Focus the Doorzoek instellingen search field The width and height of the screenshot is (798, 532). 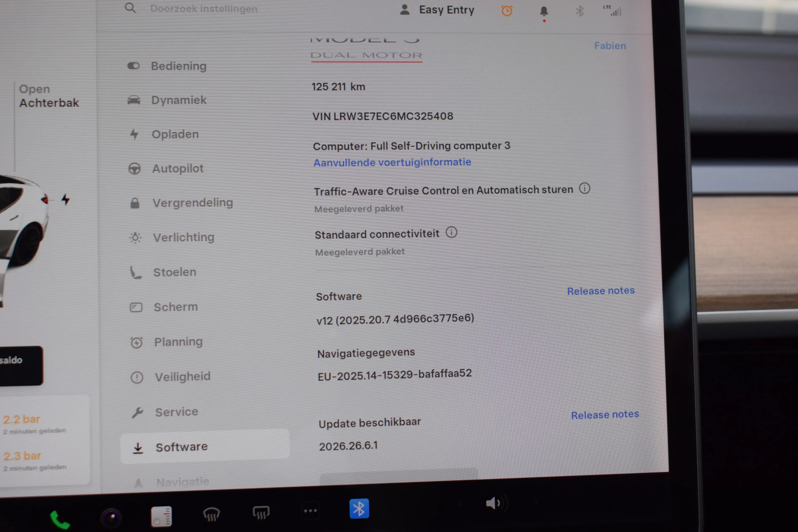[204, 9]
